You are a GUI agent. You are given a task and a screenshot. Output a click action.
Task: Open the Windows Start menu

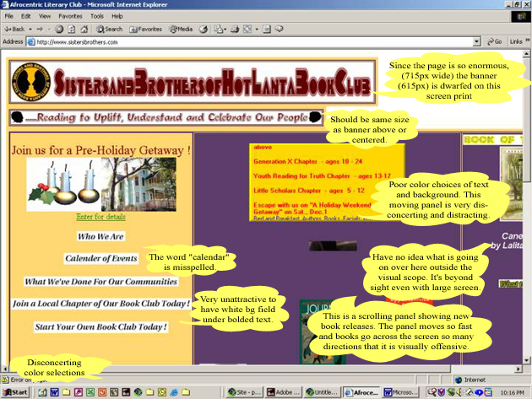tap(15, 392)
